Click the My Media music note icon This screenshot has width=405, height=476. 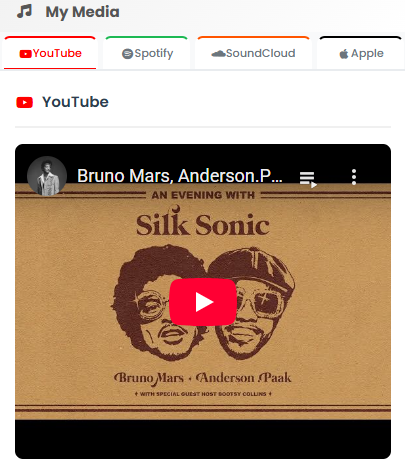[x=24, y=11]
